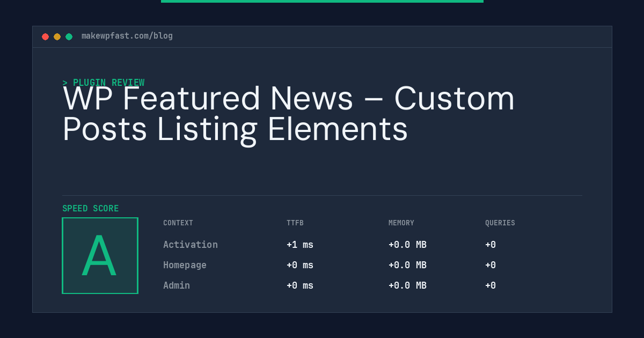
Task: Click the Admin TTFB '+0 ms' value
Action: [300, 285]
